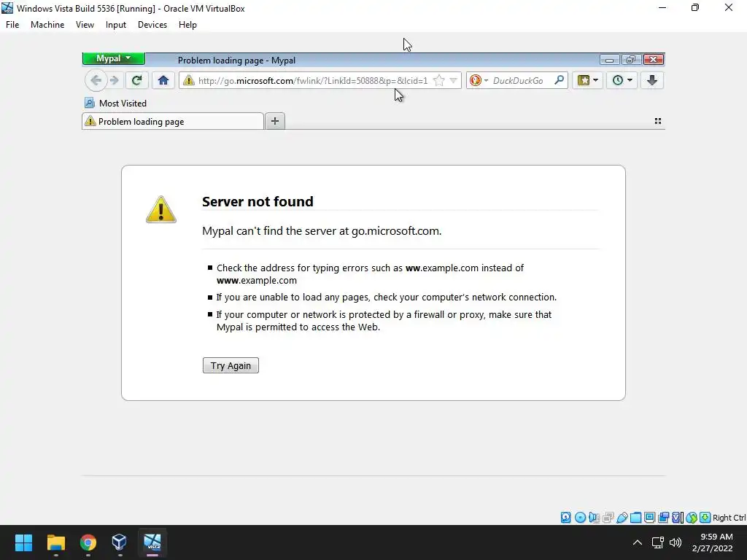
Task: Click the warning site identity icon in address bar
Action: click(189, 80)
